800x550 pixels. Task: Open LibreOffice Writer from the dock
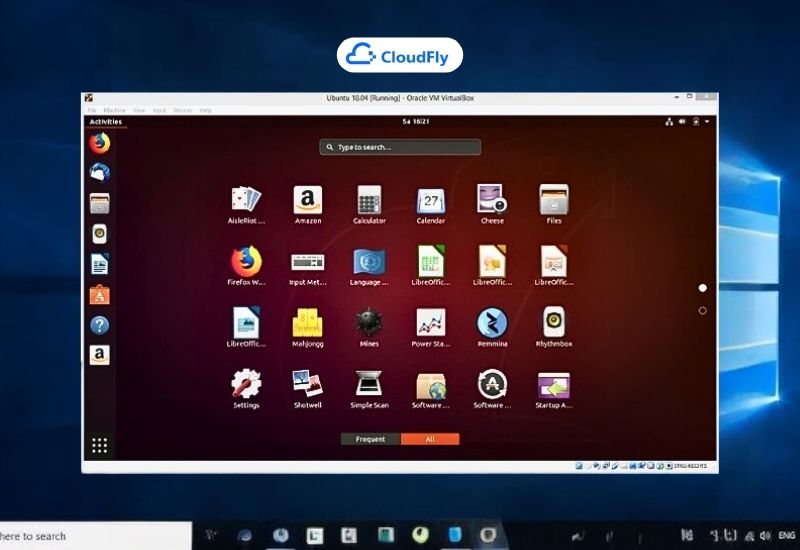point(99,264)
